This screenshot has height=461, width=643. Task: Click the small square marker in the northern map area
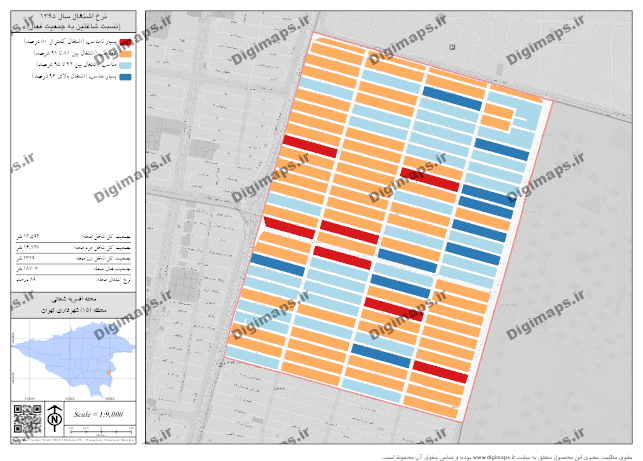452,47
